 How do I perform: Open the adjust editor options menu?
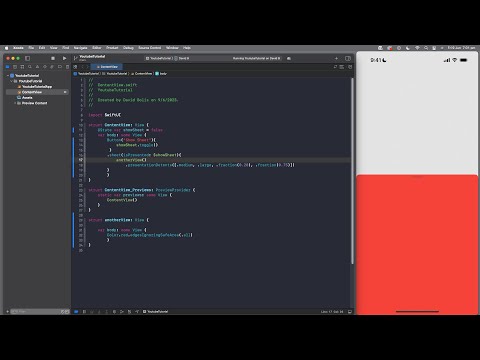tap(342, 67)
